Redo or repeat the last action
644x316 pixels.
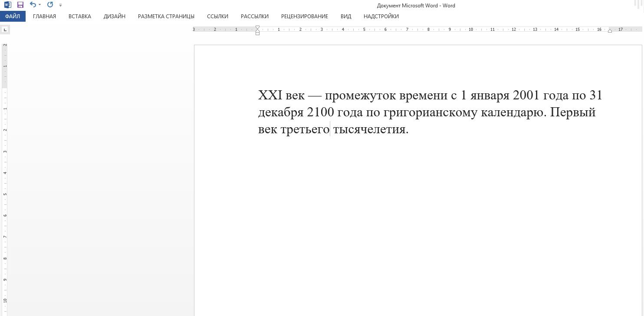50,5
